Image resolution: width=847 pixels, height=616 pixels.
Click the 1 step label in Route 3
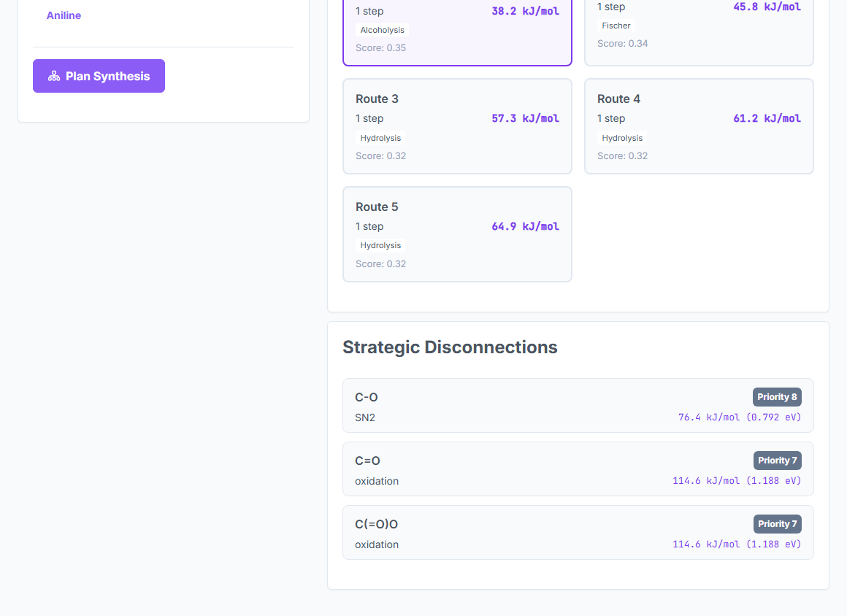[x=369, y=118]
